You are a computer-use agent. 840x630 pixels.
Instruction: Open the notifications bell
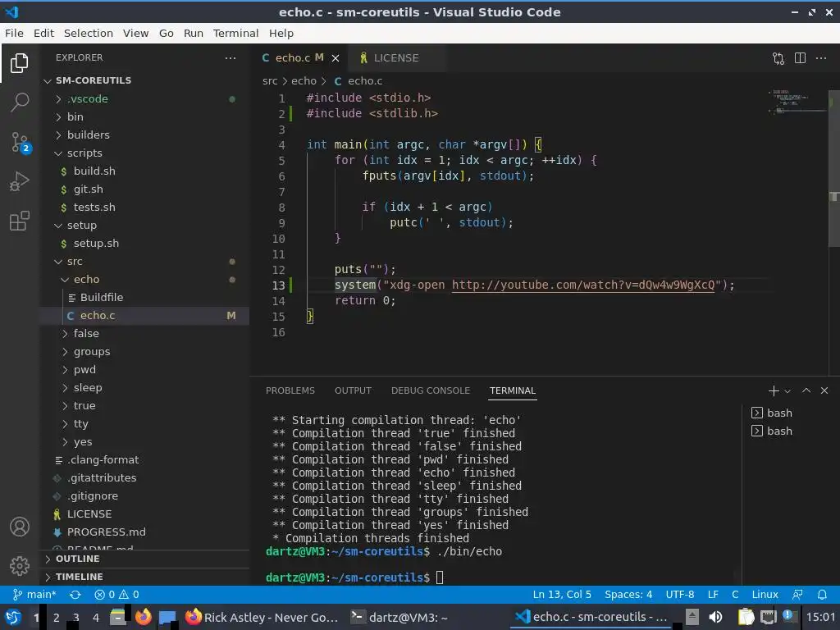(822, 595)
